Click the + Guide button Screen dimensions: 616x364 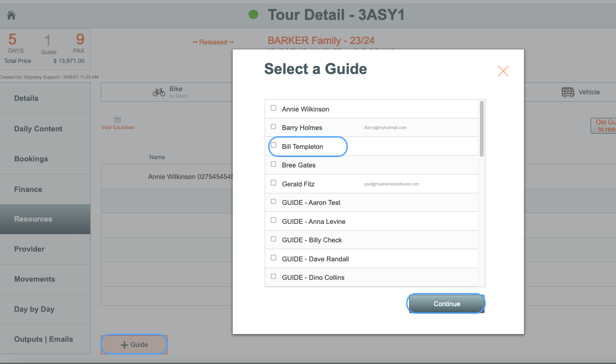pyautogui.click(x=134, y=345)
